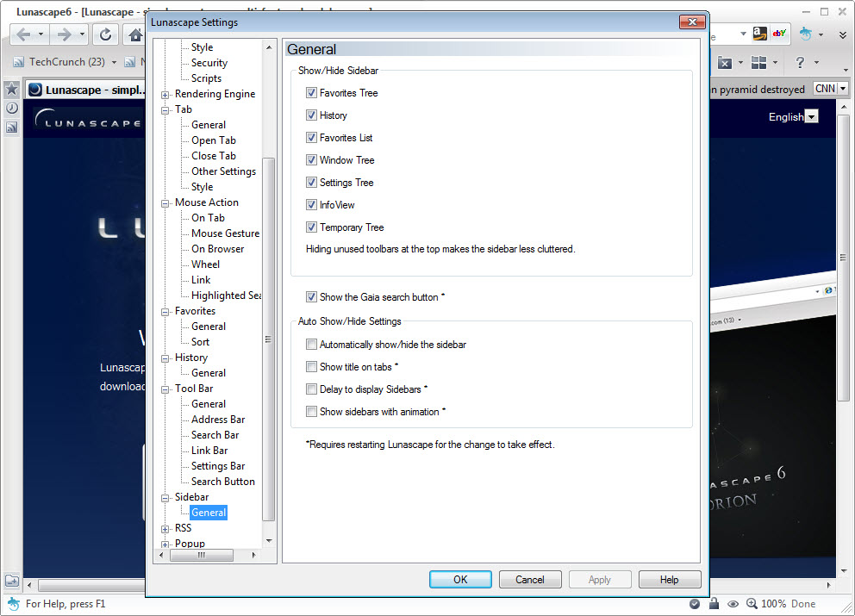Disable Show the Gaia search button

[311, 296]
